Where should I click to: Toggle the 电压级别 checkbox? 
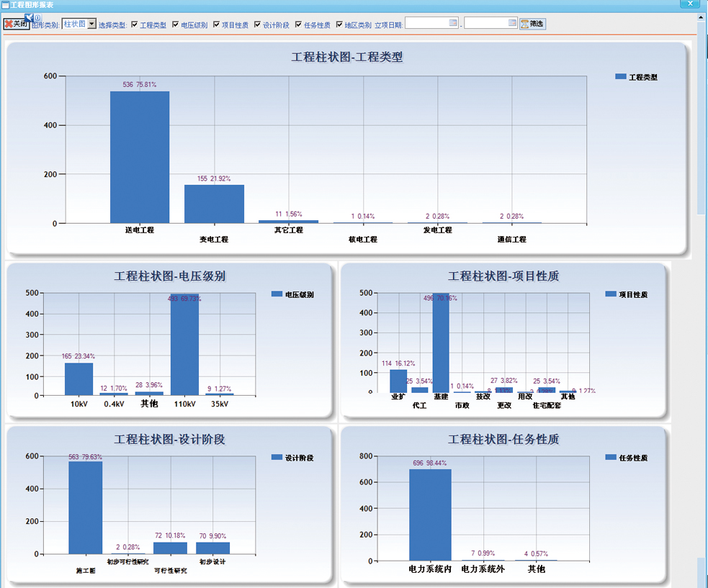tap(176, 24)
